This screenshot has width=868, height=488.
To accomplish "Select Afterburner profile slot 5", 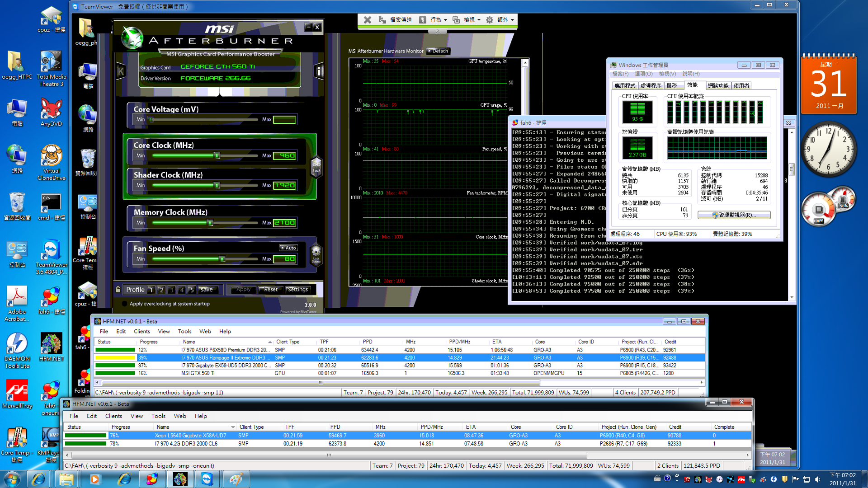I will pos(191,290).
